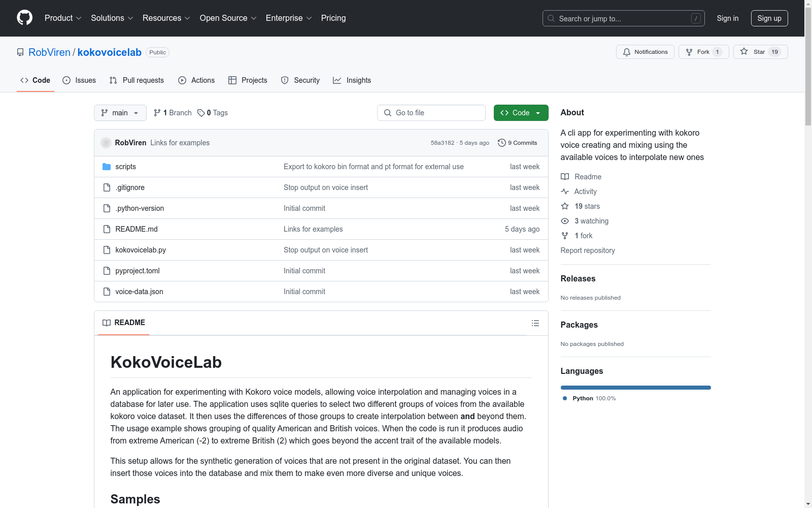Click the README.md file icon
The image size is (812, 508).
pos(107,229)
